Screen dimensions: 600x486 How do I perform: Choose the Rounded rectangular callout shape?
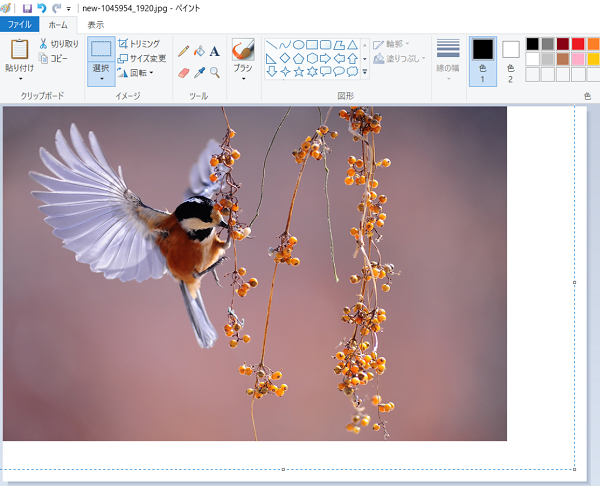coord(325,72)
